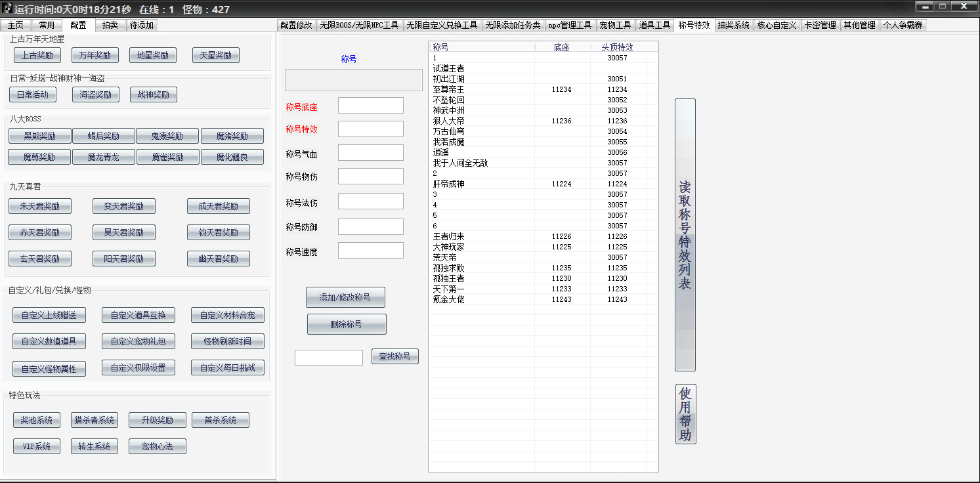This screenshot has width=980, height=483.
Task: Select the 氪金大佬 title row
Action: coord(448,299)
